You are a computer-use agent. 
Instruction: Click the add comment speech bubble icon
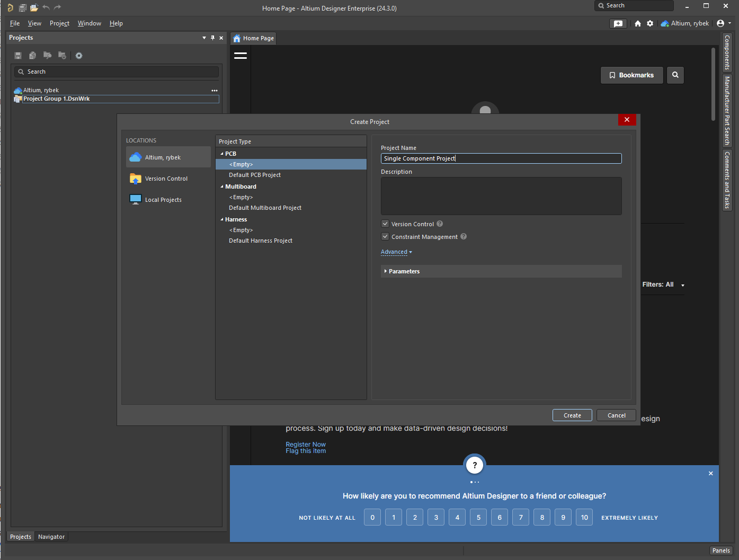click(x=618, y=23)
